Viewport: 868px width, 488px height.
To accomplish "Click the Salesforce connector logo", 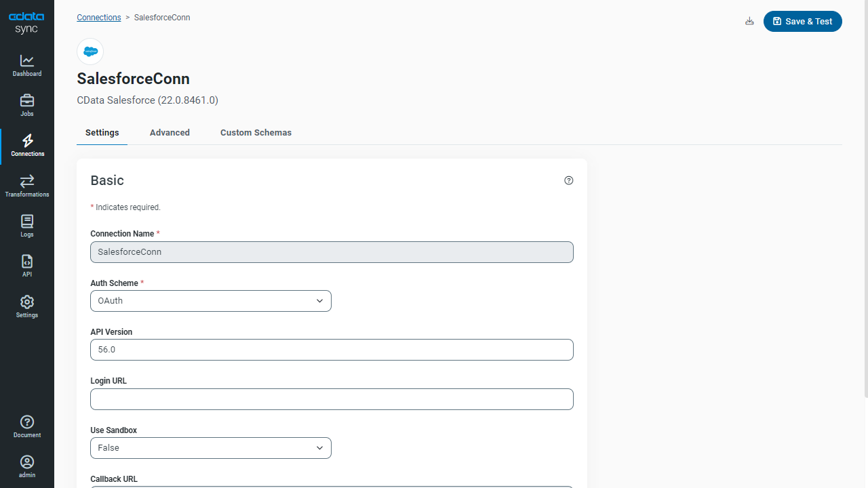I will pos(90,52).
